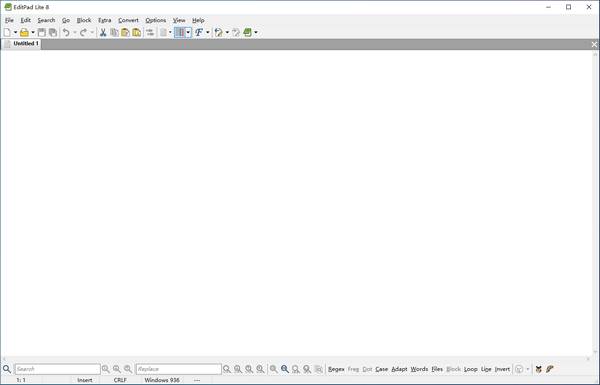The height and width of the screenshot is (385, 600).
Task: Click the grayed document forward-arrow icon
Action: click(236, 33)
